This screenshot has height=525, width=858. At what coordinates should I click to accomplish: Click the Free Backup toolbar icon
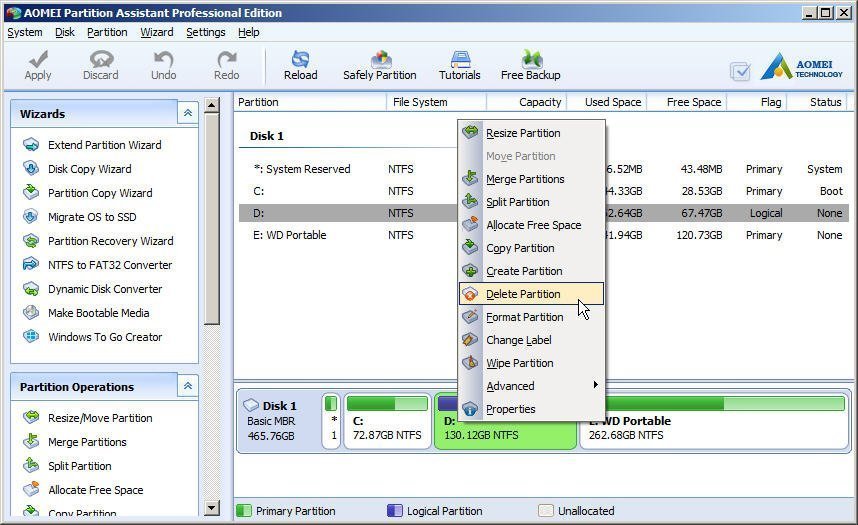tap(531, 59)
